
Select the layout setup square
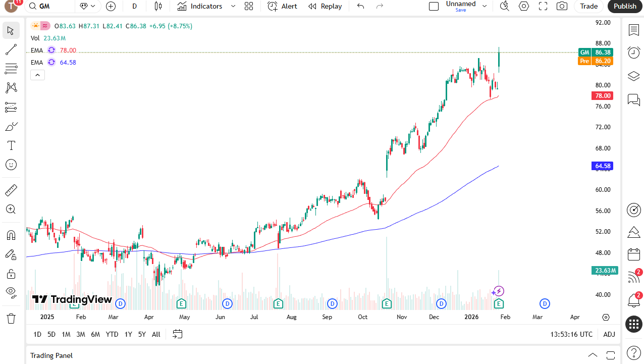[x=434, y=6]
